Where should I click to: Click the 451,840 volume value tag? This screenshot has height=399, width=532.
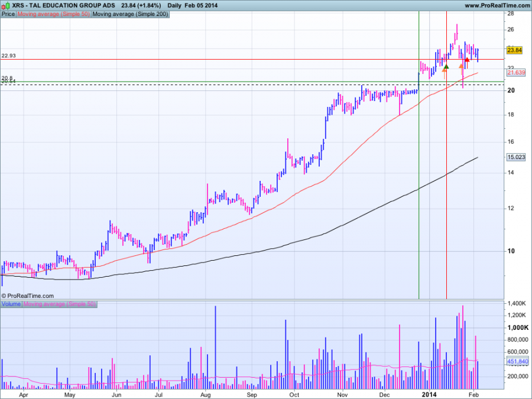[518, 361]
